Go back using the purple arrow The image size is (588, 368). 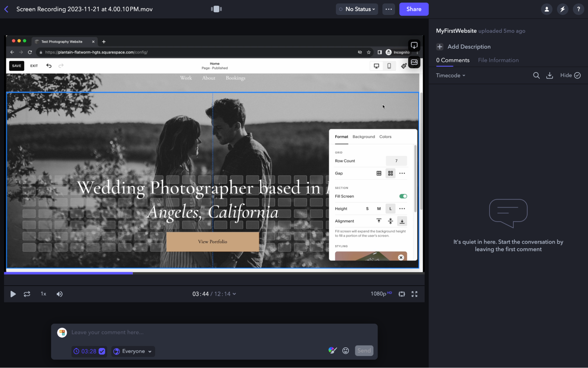(x=6, y=9)
